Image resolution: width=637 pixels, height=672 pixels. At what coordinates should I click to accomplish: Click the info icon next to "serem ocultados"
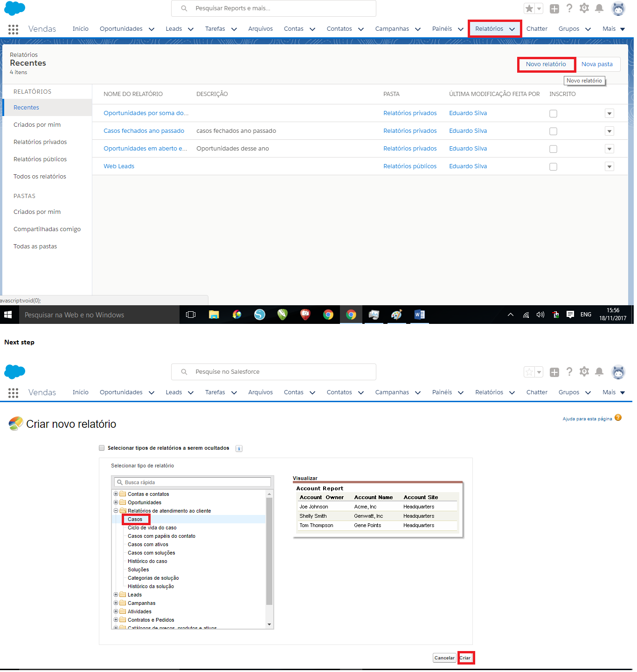click(239, 449)
